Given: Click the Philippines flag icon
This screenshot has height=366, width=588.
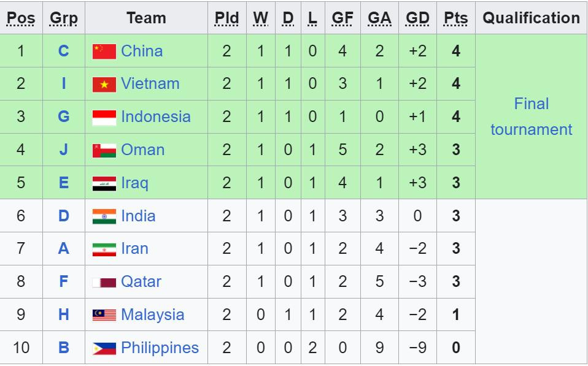Looking at the screenshot, I should 104,349.
